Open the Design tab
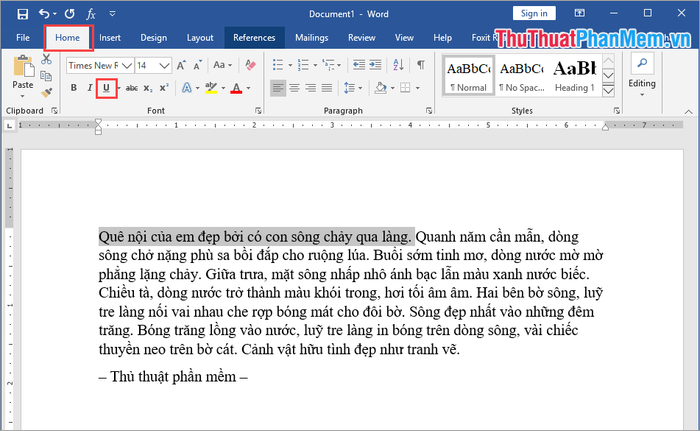This screenshot has height=431, width=700. 154,38
